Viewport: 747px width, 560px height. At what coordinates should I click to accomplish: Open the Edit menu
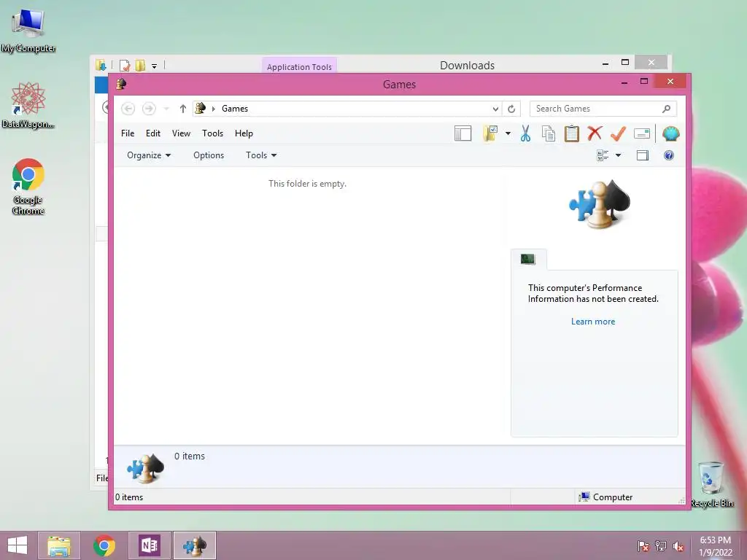point(153,133)
